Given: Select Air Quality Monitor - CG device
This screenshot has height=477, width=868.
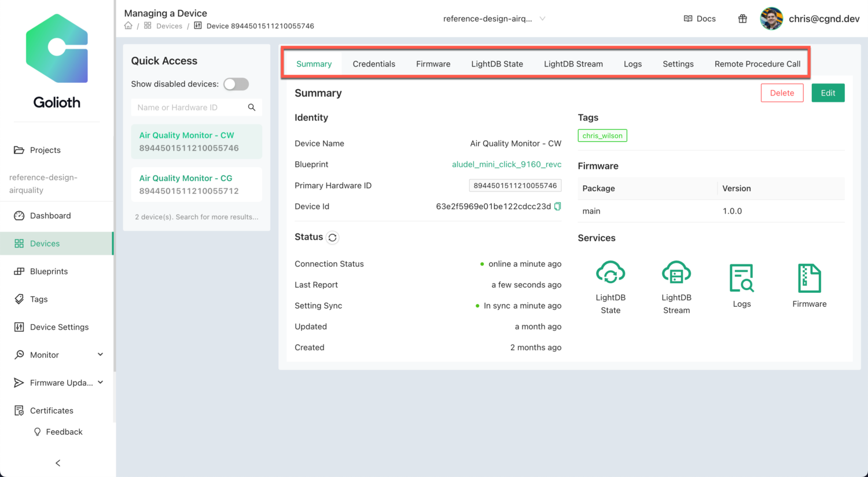Looking at the screenshot, I should click(x=196, y=184).
